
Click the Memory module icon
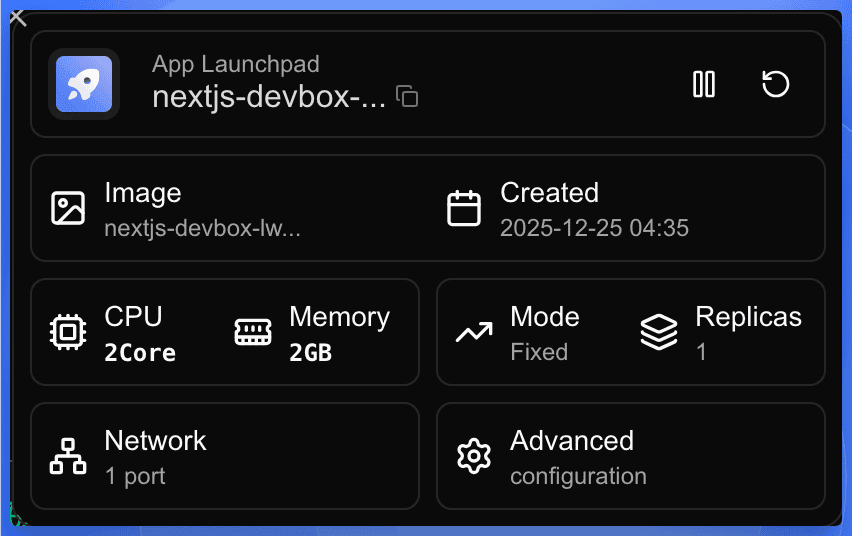click(x=253, y=332)
